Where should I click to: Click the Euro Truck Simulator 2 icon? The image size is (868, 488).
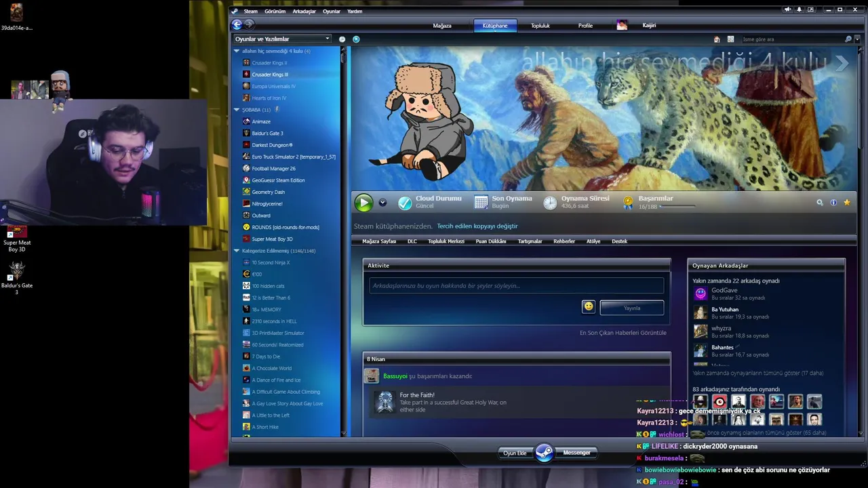click(x=246, y=157)
